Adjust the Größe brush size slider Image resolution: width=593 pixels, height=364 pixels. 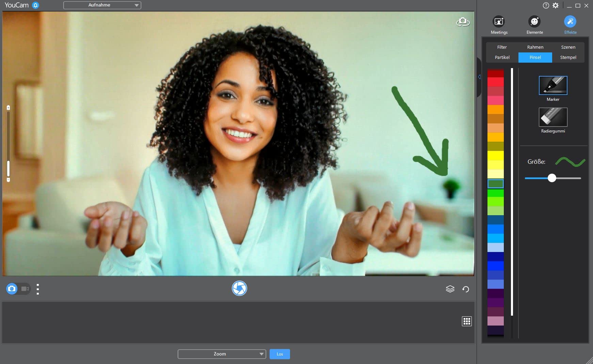[552, 178]
